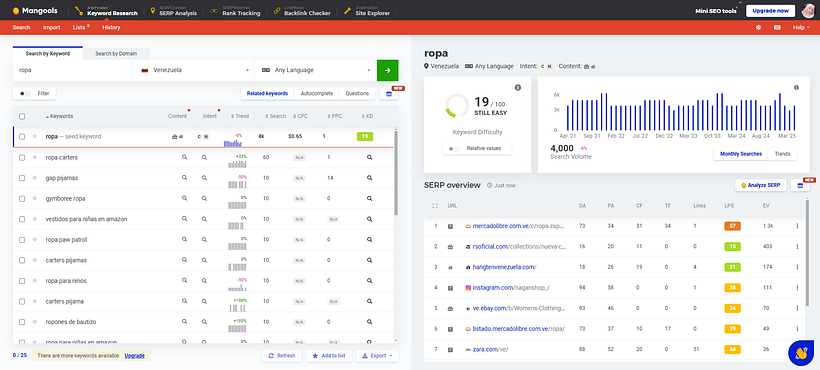Open the Lists menu item
The width and height of the screenshot is (820, 370).
81,27
